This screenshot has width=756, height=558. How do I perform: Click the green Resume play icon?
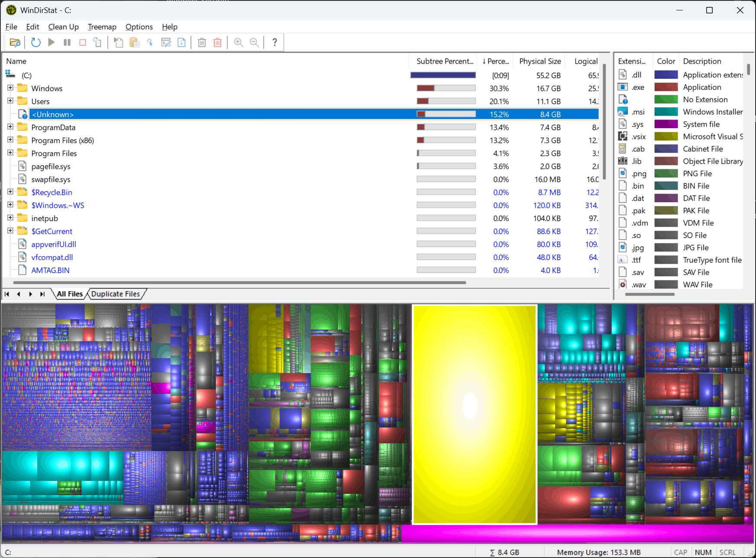coord(52,42)
